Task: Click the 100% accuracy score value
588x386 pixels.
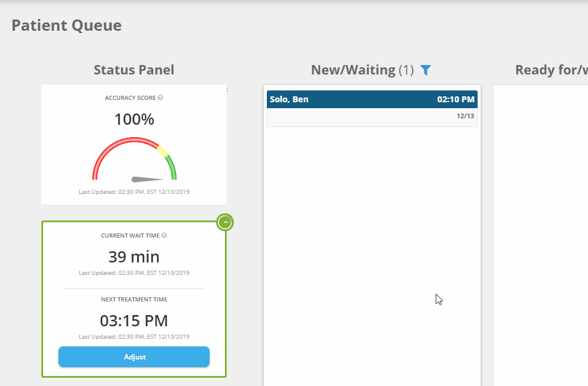Action: tap(134, 119)
